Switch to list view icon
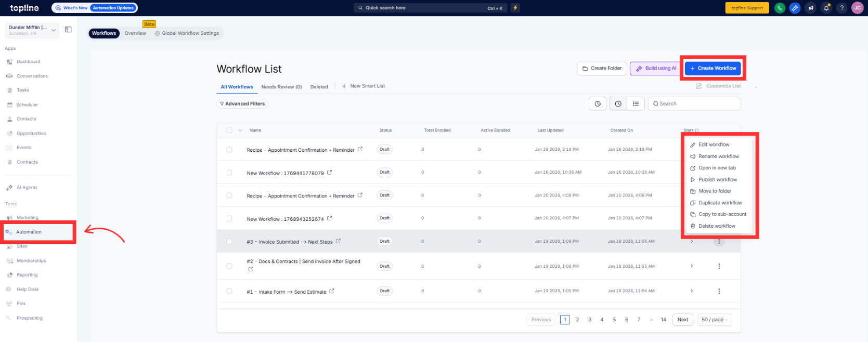The height and width of the screenshot is (342, 868). click(636, 104)
